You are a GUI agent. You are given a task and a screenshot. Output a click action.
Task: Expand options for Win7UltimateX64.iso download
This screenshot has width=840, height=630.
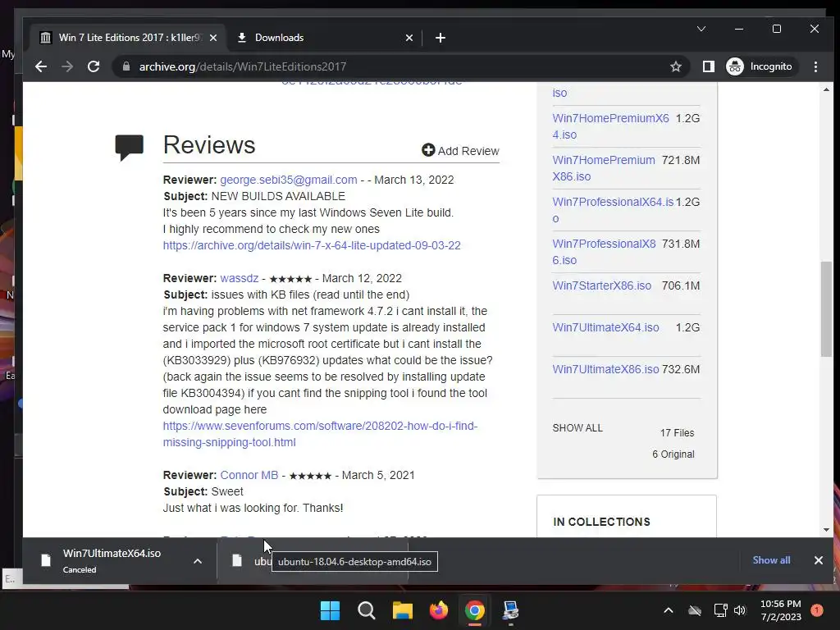coord(198,561)
